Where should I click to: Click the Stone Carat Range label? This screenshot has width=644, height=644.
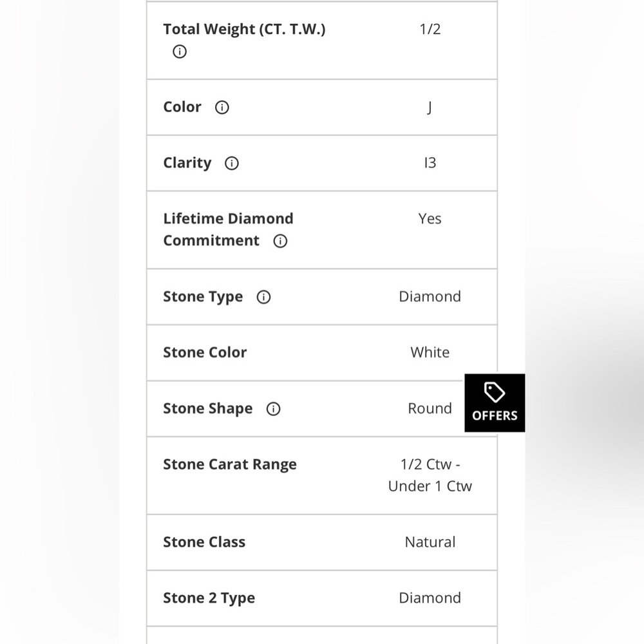pyautogui.click(x=230, y=464)
